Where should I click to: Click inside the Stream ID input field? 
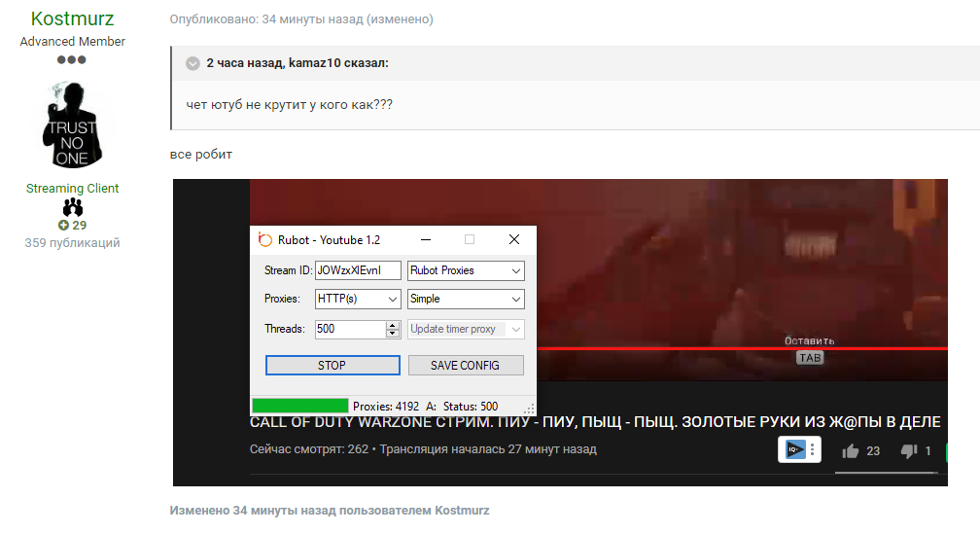357,270
